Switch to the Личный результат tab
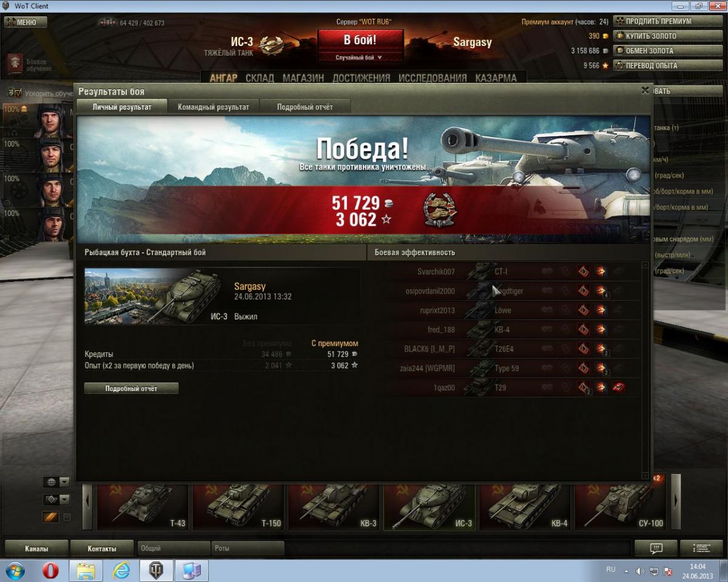728x582 pixels. 122,107
